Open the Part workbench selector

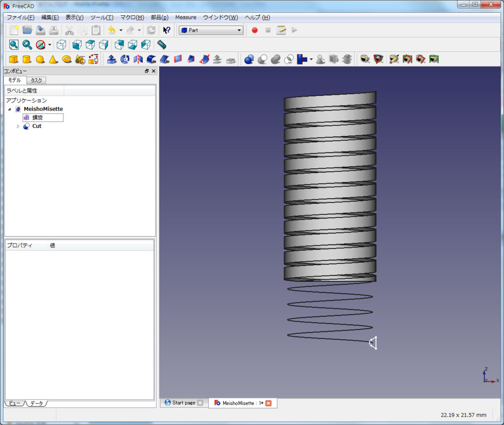pos(211,30)
